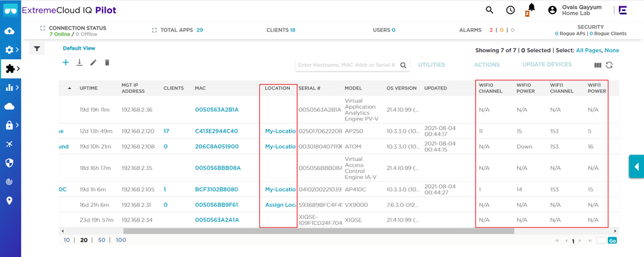This screenshot has height=257, width=644.
Task: Click sort arrow in first column header
Action: pyautogui.click(x=70, y=88)
